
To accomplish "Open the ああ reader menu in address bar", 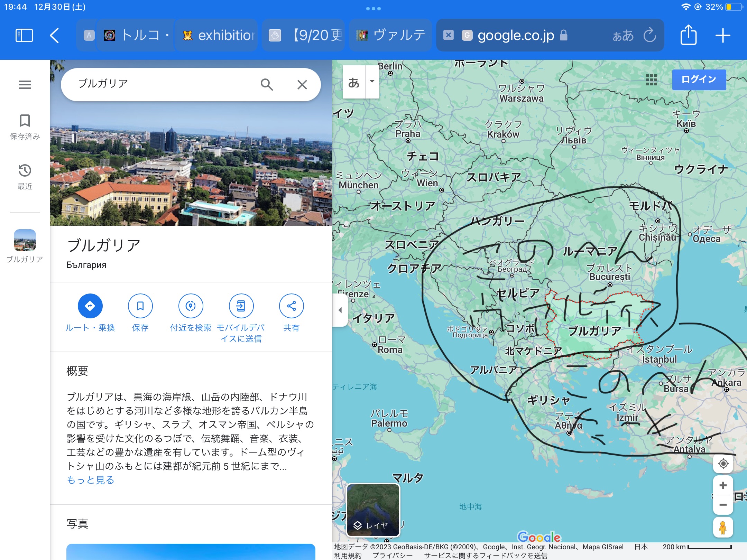I will 623,35.
